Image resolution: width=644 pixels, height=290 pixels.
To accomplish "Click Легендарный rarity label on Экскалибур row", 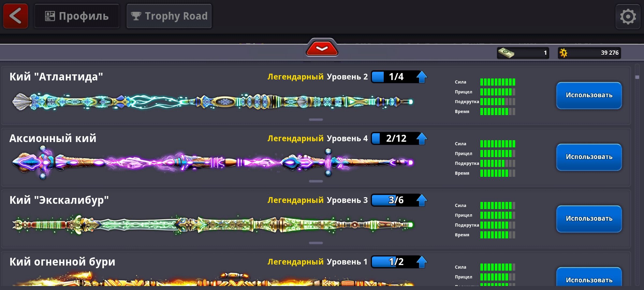I will [295, 200].
